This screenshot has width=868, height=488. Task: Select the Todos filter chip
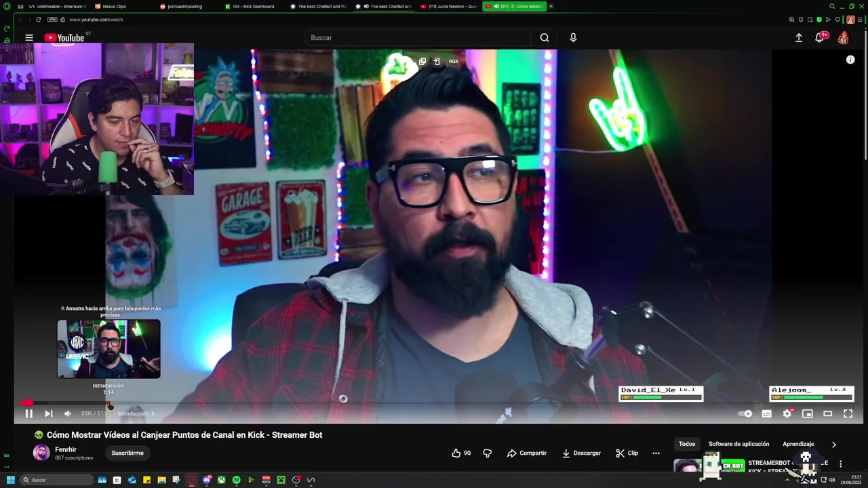coord(687,444)
